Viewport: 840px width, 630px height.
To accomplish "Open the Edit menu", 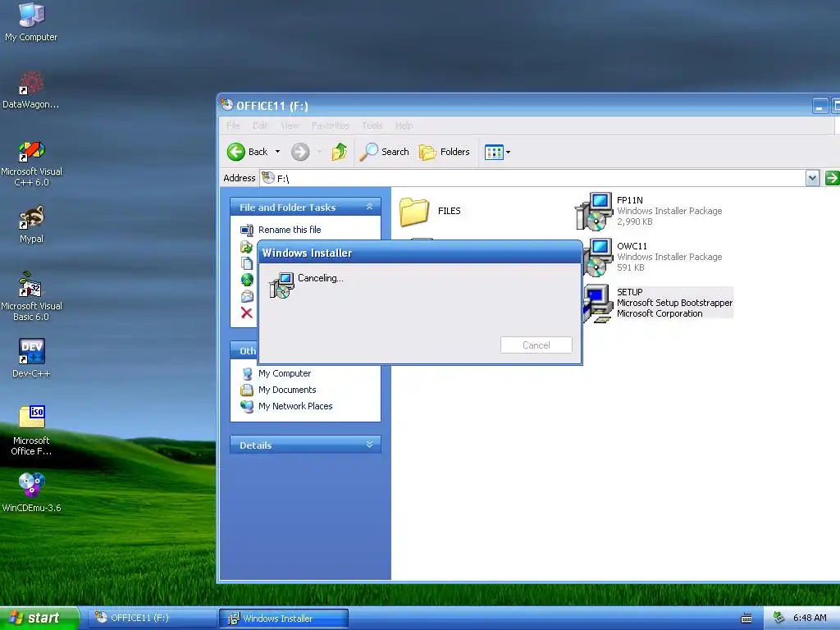I will click(x=260, y=126).
